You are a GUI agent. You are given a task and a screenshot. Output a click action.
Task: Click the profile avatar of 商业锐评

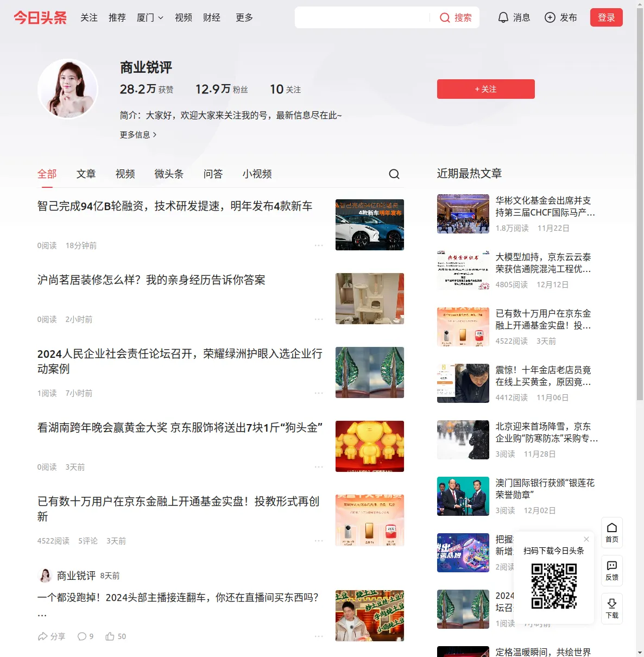click(x=68, y=89)
